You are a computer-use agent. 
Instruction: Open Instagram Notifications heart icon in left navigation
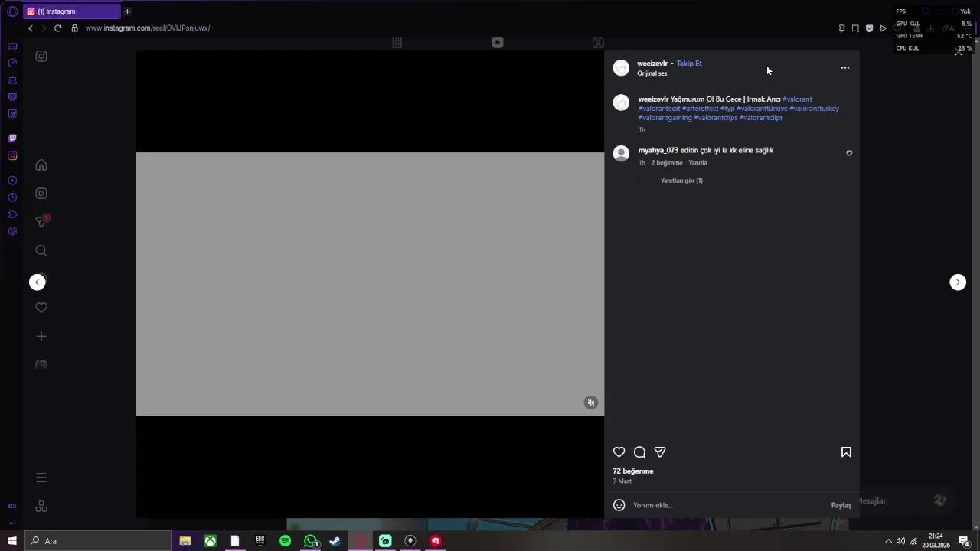(x=41, y=308)
